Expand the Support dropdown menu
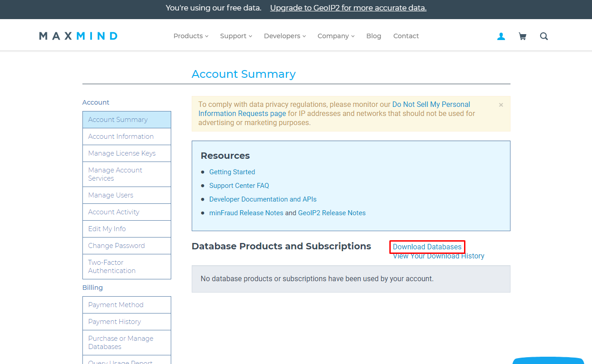Screen dimensions: 592x364 [236, 36]
